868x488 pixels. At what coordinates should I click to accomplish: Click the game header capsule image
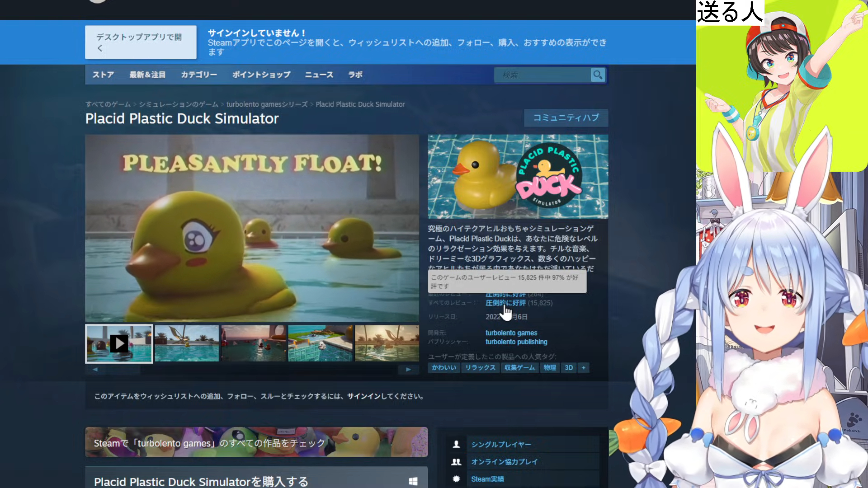[518, 176]
